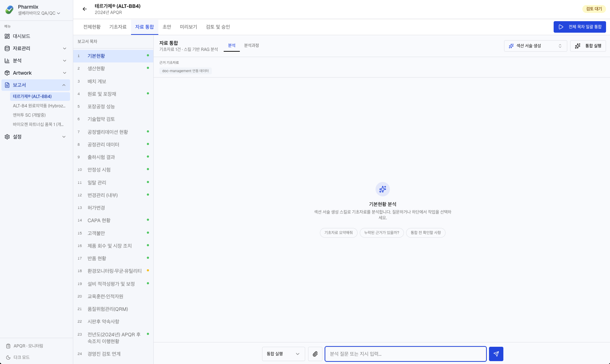This screenshot has height=364, width=610.
Task: Click the APQR·모니터링 clipboard icon
Action: click(x=8, y=346)
